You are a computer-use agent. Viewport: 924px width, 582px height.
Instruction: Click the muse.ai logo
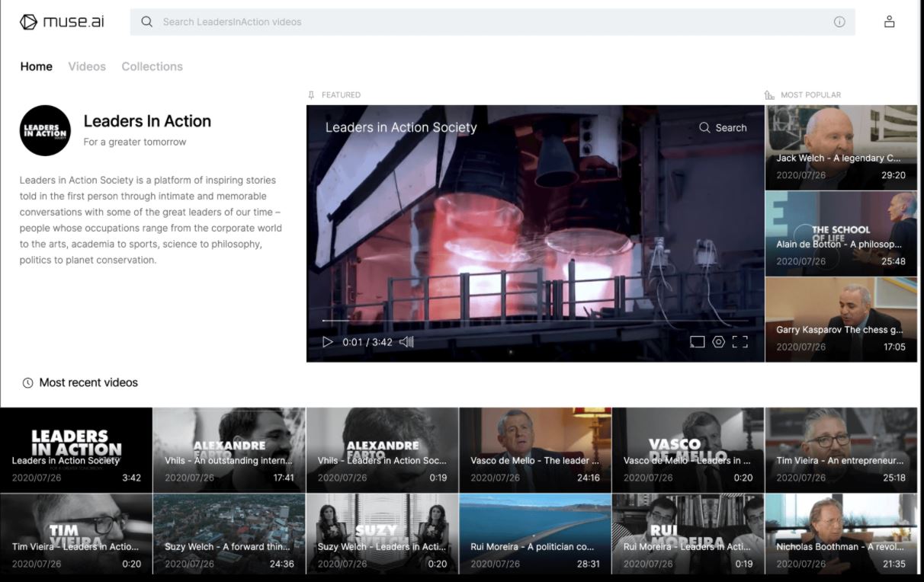pos(62,21)
